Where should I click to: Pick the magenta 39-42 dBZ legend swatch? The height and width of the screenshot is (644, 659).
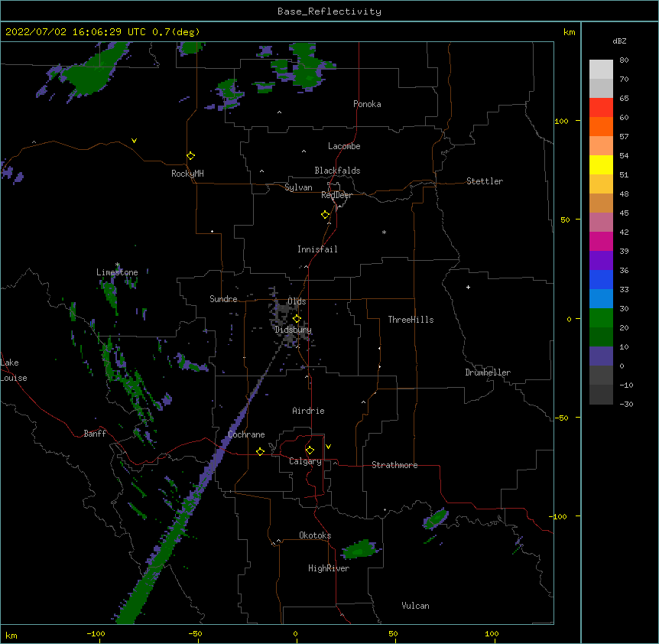click(601, 241)
